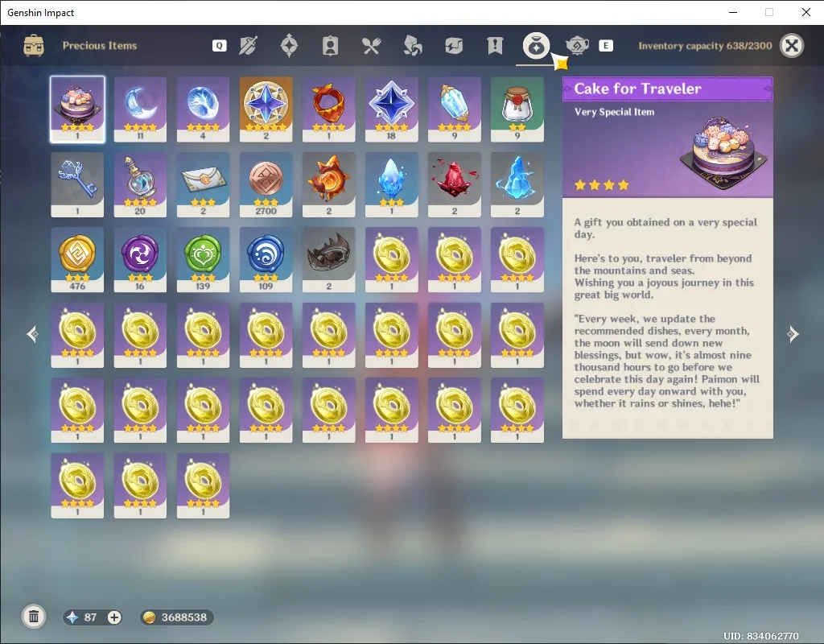Click the Mora balance 3688538
The width and height of the screenshot is (824, 644).
click(x=176, y=617)
